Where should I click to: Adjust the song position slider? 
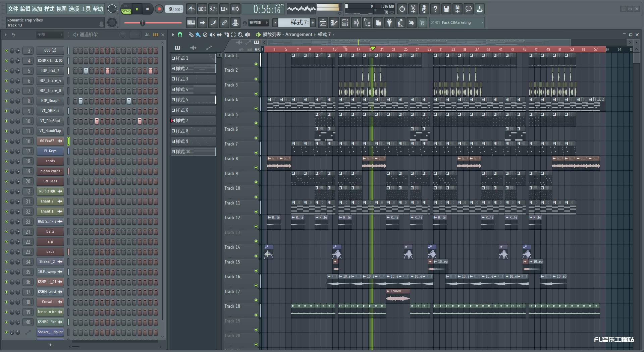pyautogui.click(x=153, y=23)
